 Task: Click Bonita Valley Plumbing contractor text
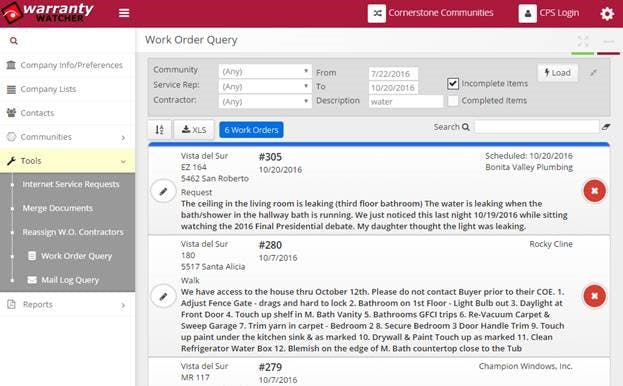point(529,167)
